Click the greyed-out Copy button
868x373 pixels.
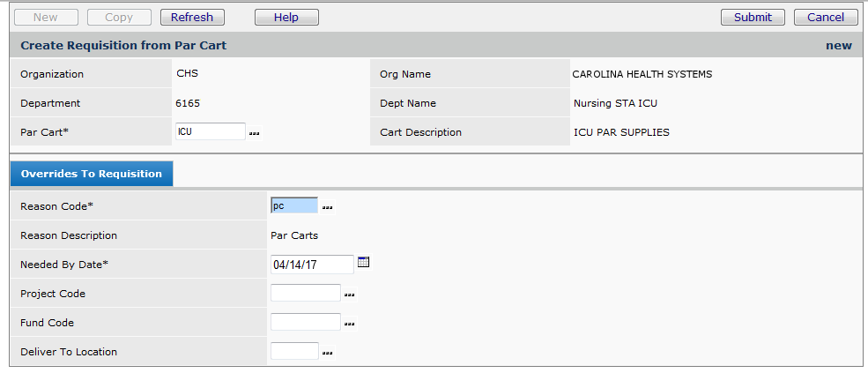click(119, 17)
